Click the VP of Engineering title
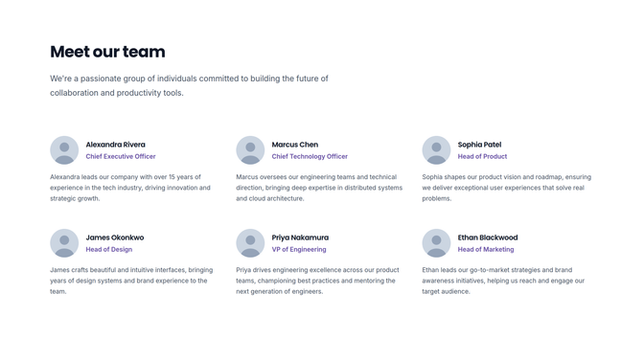This screenshot has width=644, height=362. tap(299, 250)
